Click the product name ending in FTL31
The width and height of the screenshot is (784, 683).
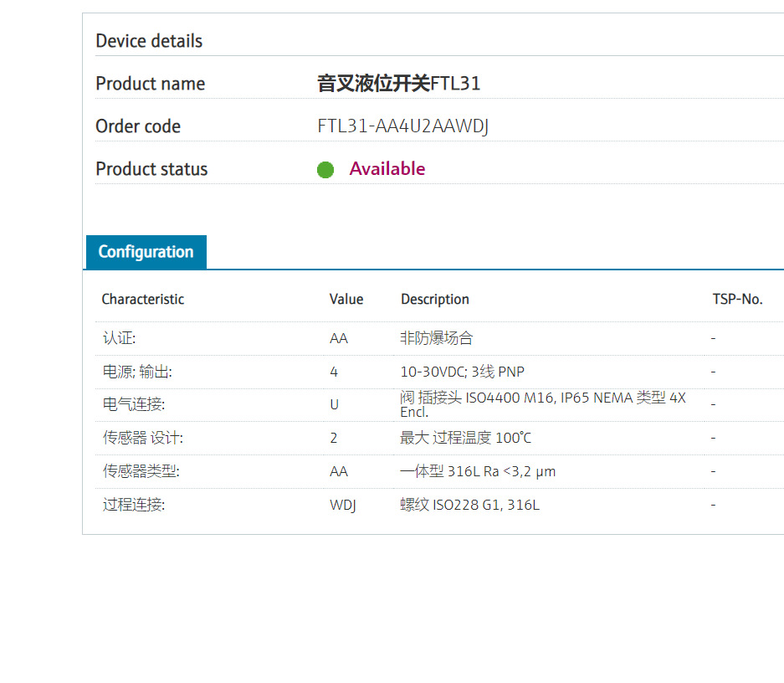[x=398, y=84]
